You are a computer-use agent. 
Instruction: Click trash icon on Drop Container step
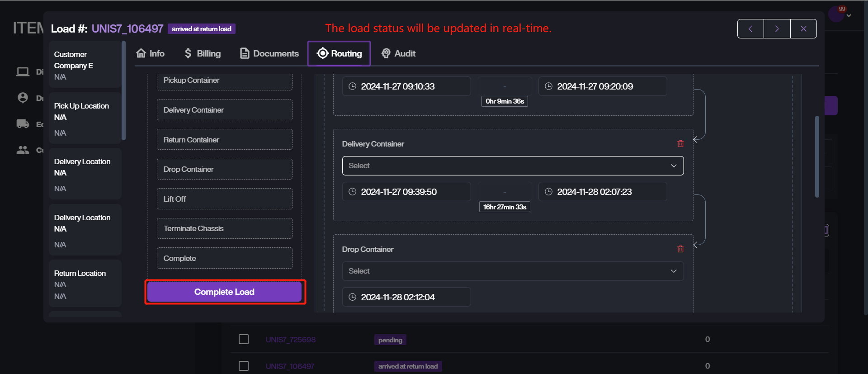(x=680, y=249)
